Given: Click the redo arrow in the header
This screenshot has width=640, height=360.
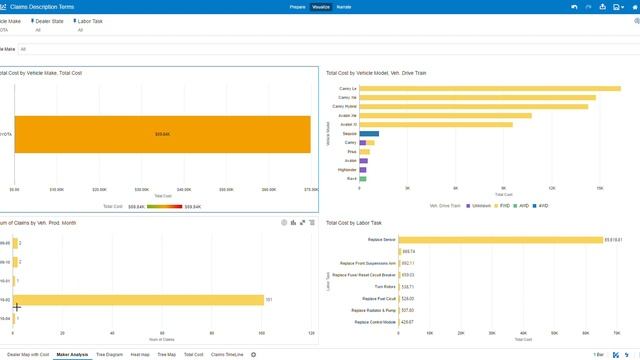Looking at the screenshot, I should [588, 7].
